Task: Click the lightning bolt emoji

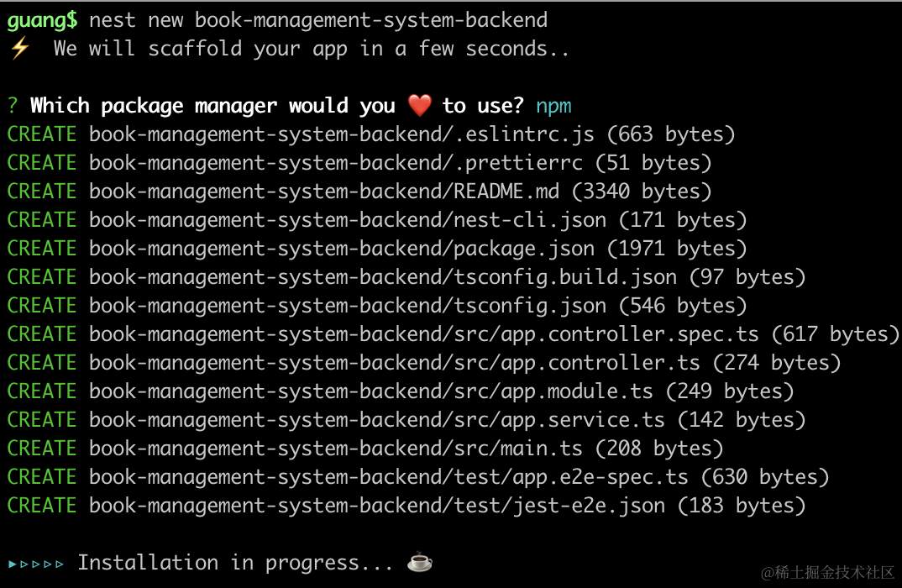Action: coord(19,49)
